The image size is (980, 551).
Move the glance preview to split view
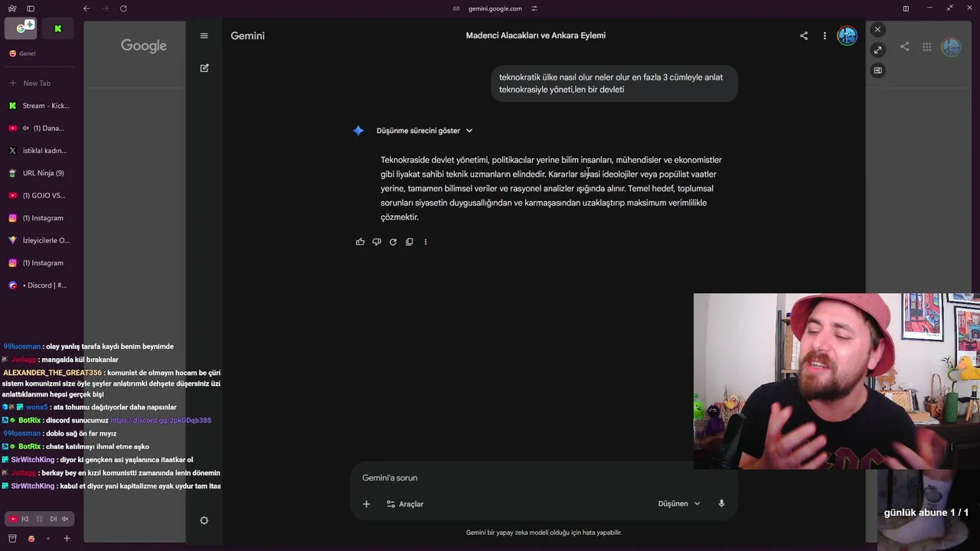pos(877,70)
